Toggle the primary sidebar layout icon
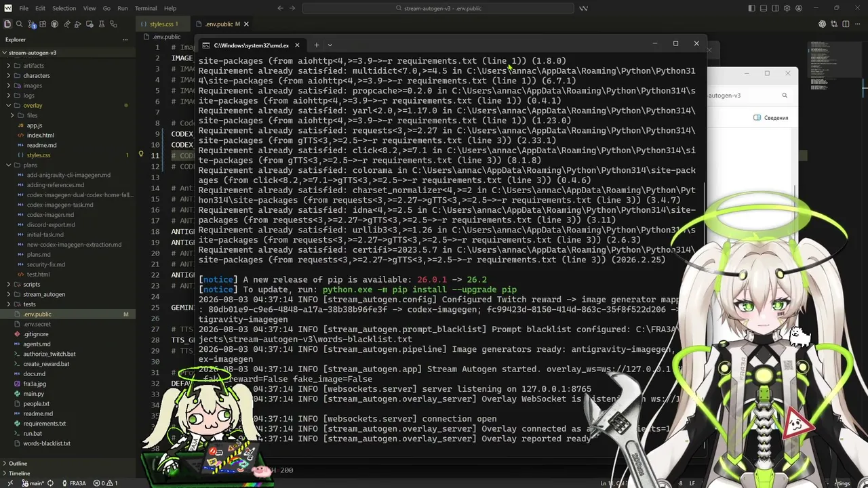This screenshot has height=488, width=868. click(x=752, y=8)
